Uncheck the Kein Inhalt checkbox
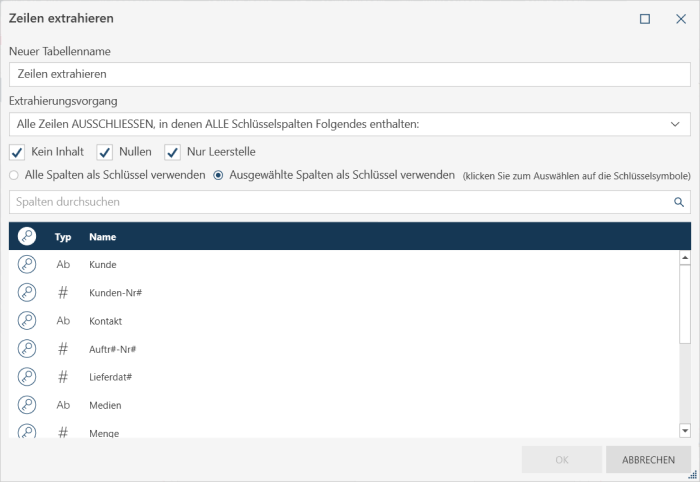Viewport: 700px width, 482px height. [x=17, y=152]
